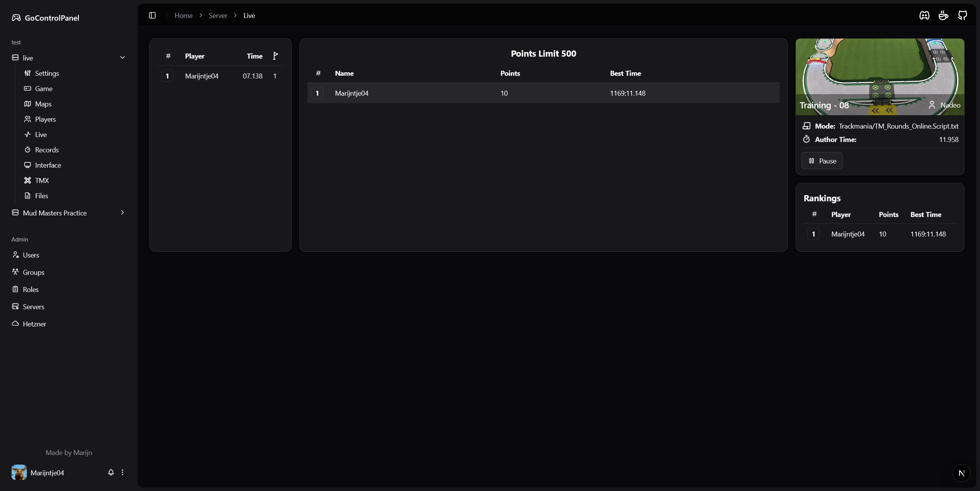Open the Marijntje04 user account menu

pyautogui.click(x=47, y=473)
